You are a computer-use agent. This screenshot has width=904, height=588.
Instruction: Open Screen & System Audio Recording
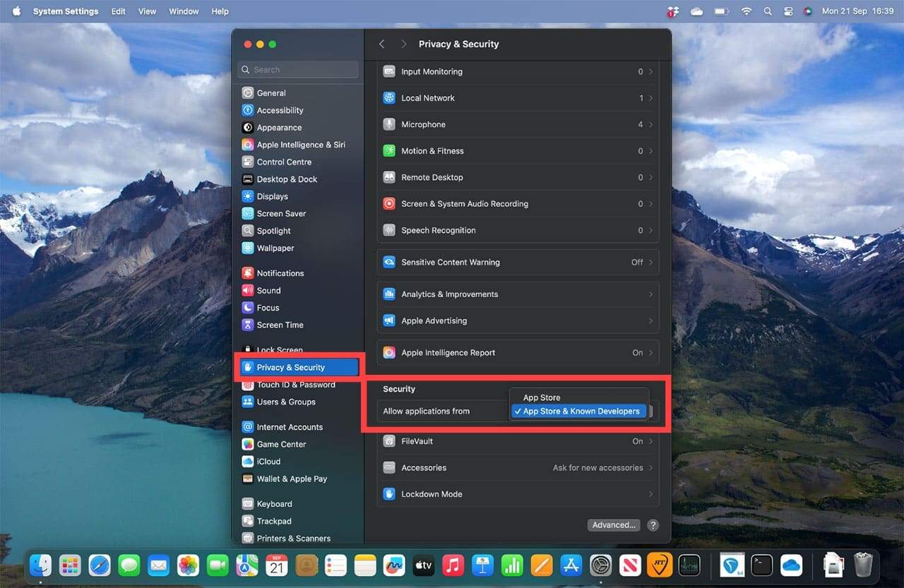point(518,204)
